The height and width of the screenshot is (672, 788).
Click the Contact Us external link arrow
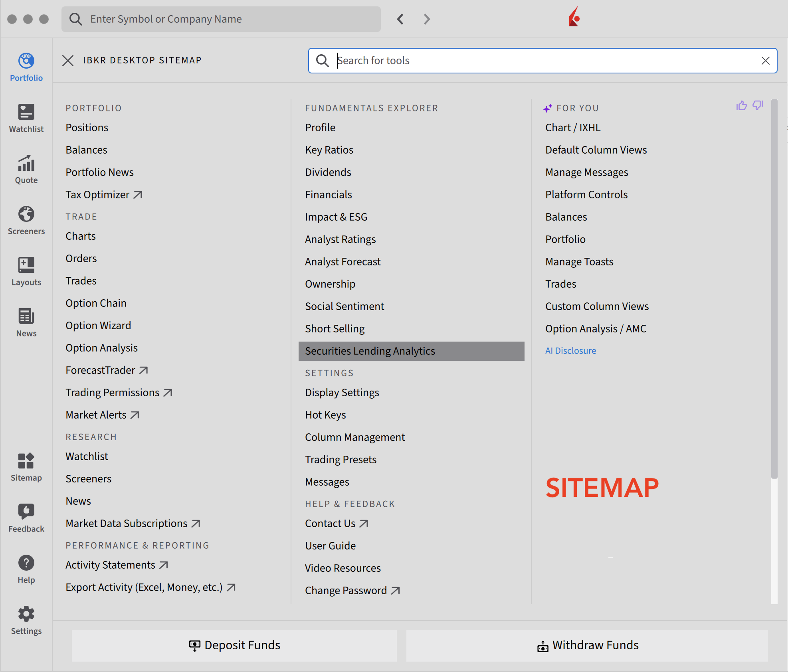(x=364, y=524)
